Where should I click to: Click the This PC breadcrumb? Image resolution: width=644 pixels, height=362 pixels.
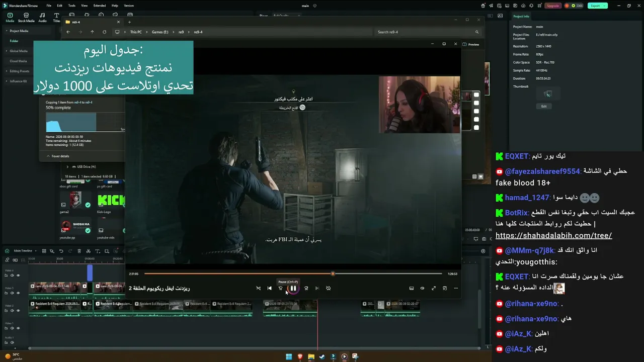pos(136,32)
